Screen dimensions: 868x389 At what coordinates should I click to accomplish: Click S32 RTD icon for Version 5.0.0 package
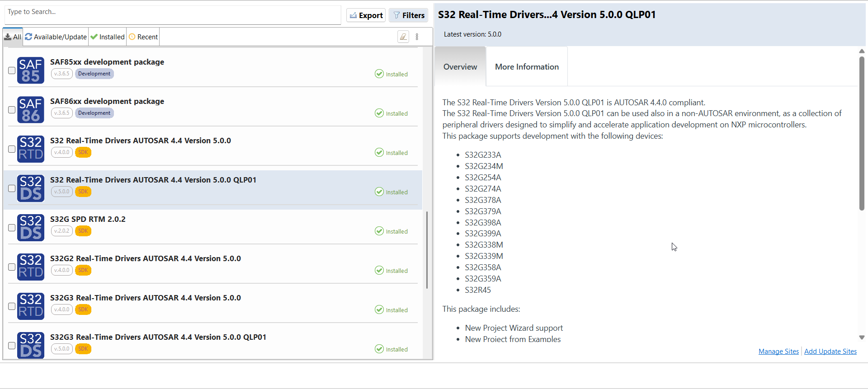pos(31,149)
